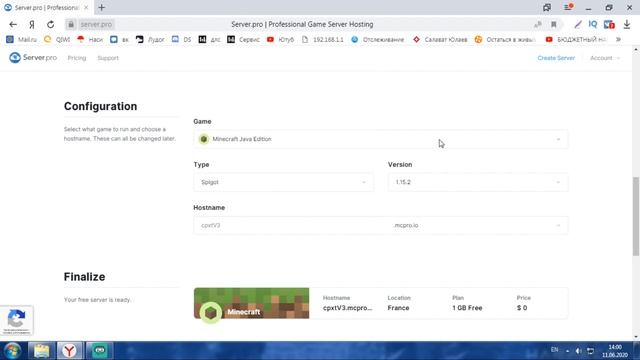
Task: Click the Finalize heading
Action: click(84, 277)
